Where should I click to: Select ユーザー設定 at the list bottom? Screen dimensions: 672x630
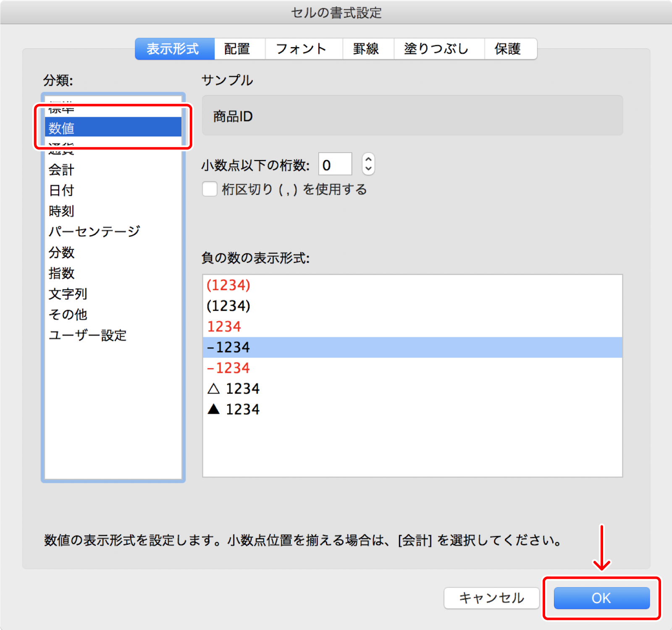pyautogui.click(x=87, y=335)
